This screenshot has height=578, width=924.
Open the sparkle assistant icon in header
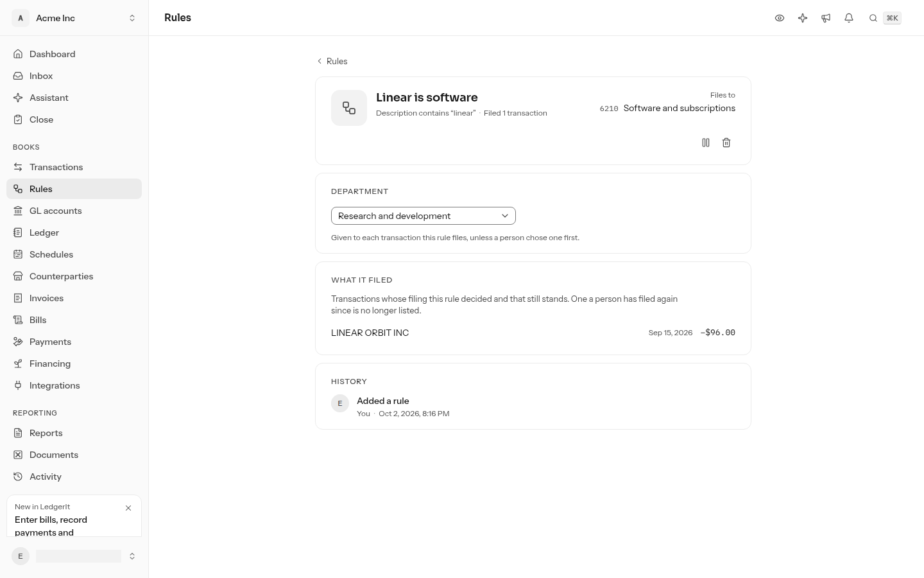coord(803,18)
